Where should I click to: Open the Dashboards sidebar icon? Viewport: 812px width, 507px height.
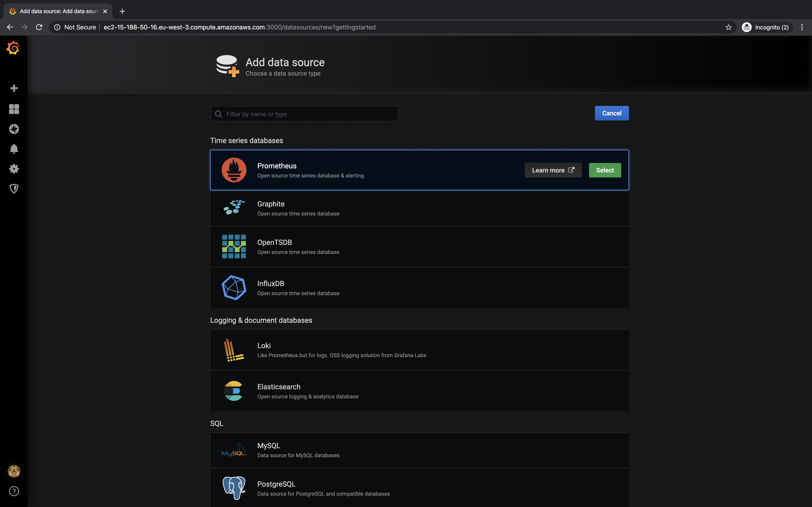click(14, 109)
